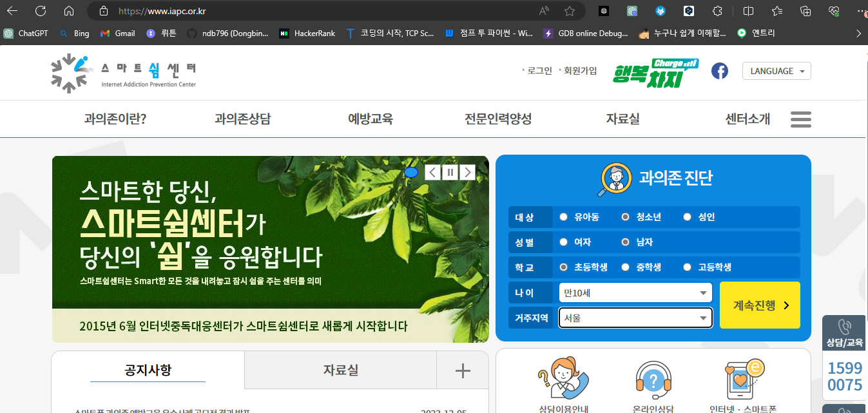Click the green leaf main banner image
This screenshot has width=868, height=413.
pos(271,249)
